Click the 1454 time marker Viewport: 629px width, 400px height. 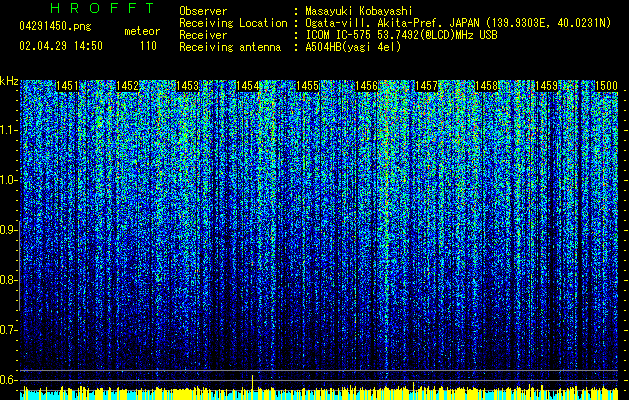(x=248, y=86)
